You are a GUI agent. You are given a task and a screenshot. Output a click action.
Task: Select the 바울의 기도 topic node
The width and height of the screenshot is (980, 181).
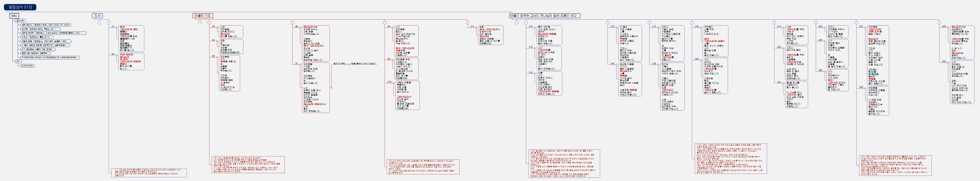click(203, 15)
